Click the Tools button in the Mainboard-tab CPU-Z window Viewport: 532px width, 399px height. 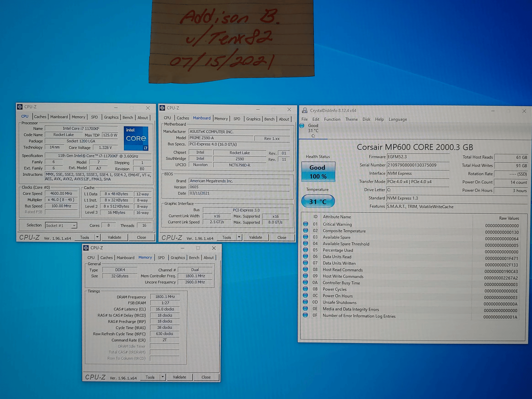click(x=227, y=237)
